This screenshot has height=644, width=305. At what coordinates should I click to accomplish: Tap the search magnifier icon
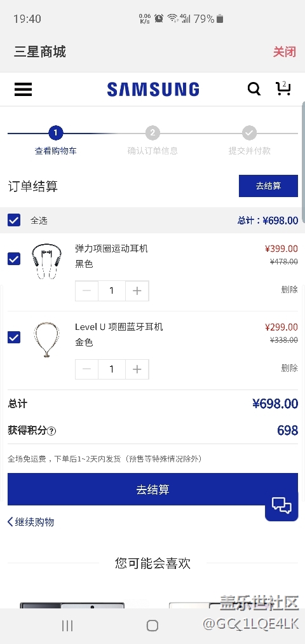click(x=254, y=89)
